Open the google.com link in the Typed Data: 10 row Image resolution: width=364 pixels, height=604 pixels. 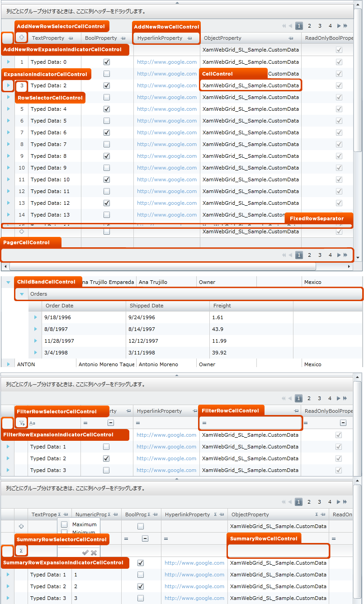(167, 179)
